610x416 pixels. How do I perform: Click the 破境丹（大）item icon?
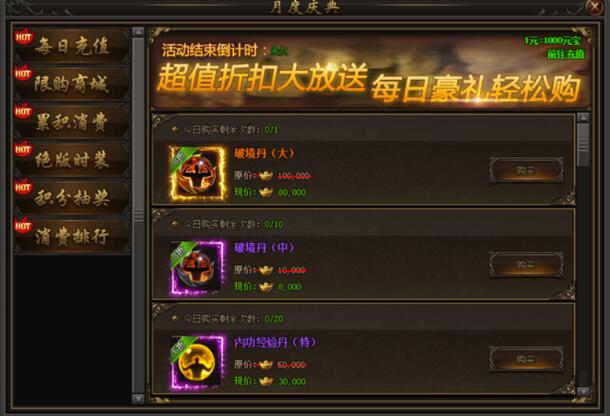click(x=198, y=173)
